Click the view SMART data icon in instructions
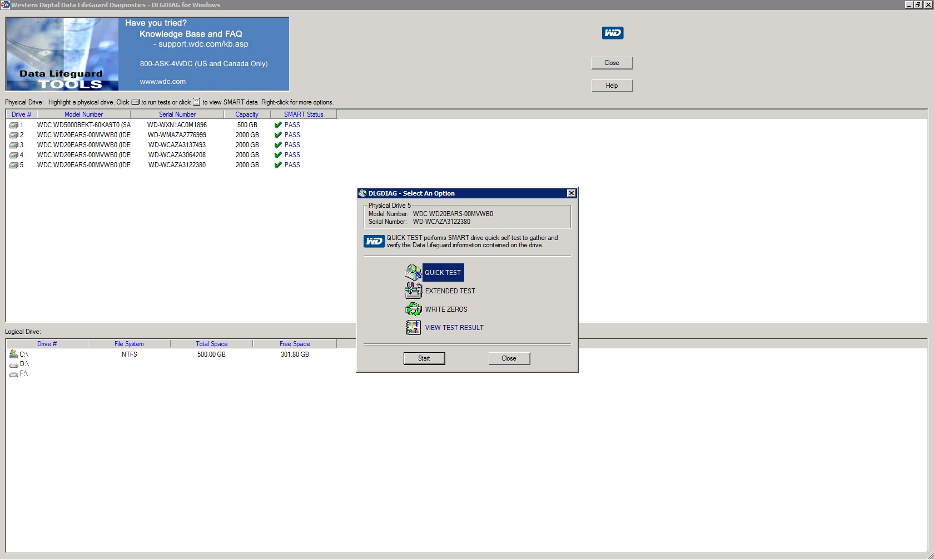 [196, 102]
